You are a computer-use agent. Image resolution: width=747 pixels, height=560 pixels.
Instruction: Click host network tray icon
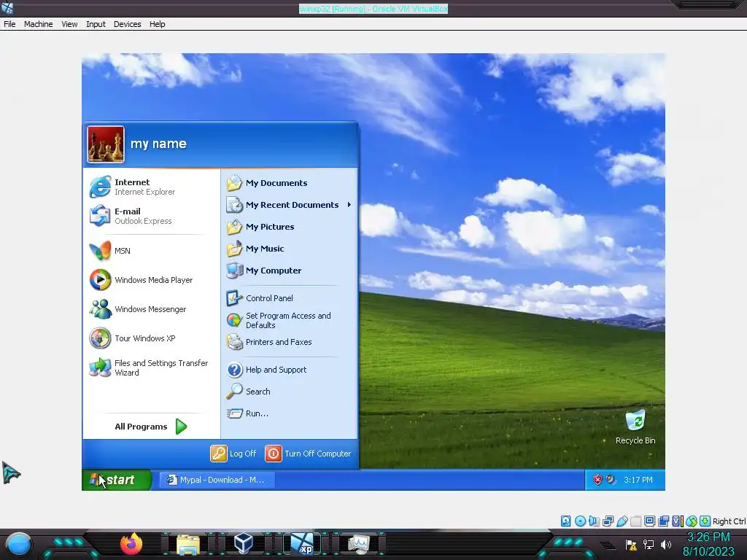pos(649,544)
